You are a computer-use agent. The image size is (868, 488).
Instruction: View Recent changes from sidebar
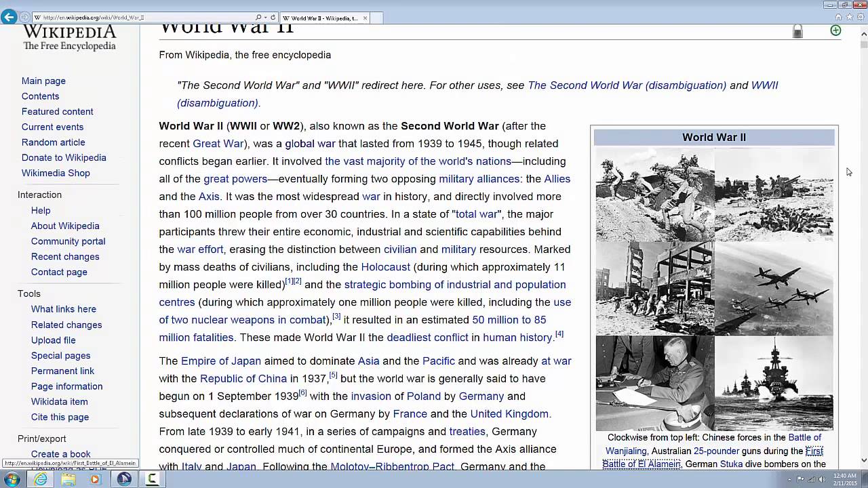tap(65, 257)
